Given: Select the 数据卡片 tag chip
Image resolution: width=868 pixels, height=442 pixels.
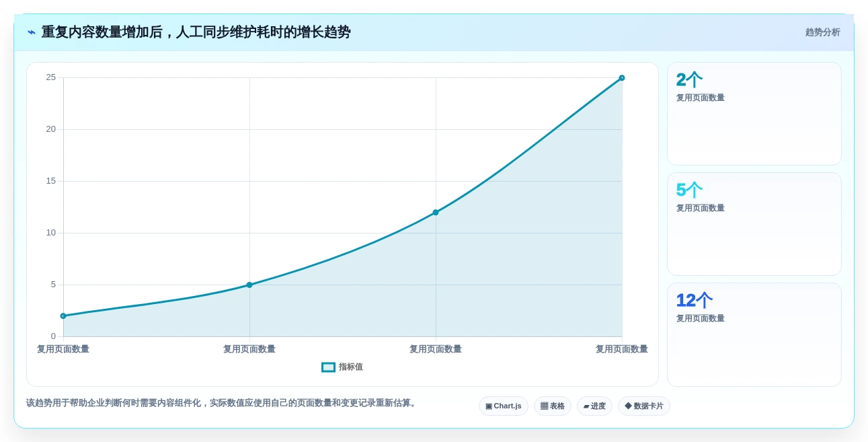Looking at the screenshot, I should 644,406.
